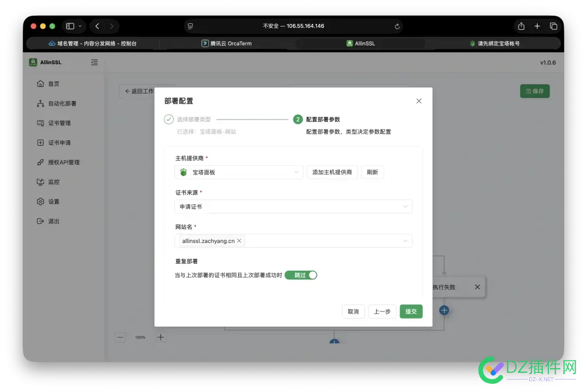Remove the allinssl.zachyang.cn tag
This screenshot has height=392, width=587.
[x=239, y=241]
